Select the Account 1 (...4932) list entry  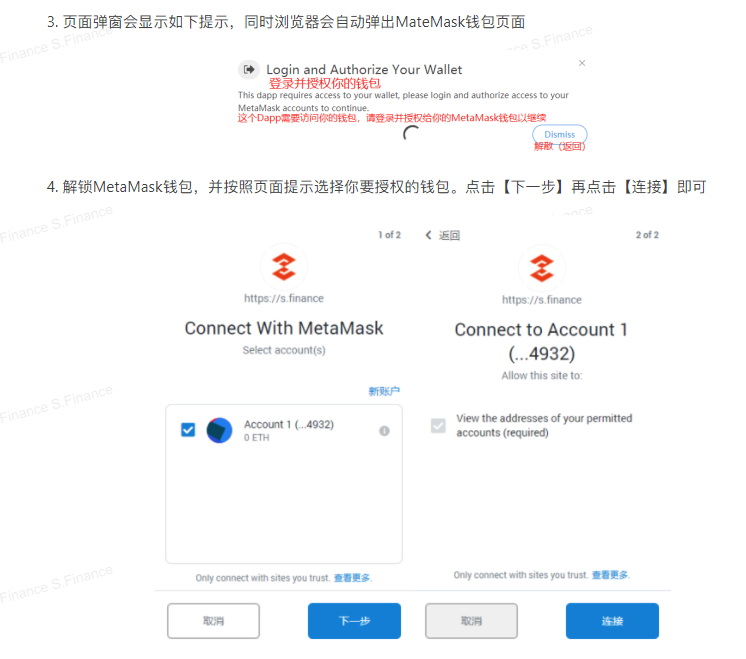(284, 430)
